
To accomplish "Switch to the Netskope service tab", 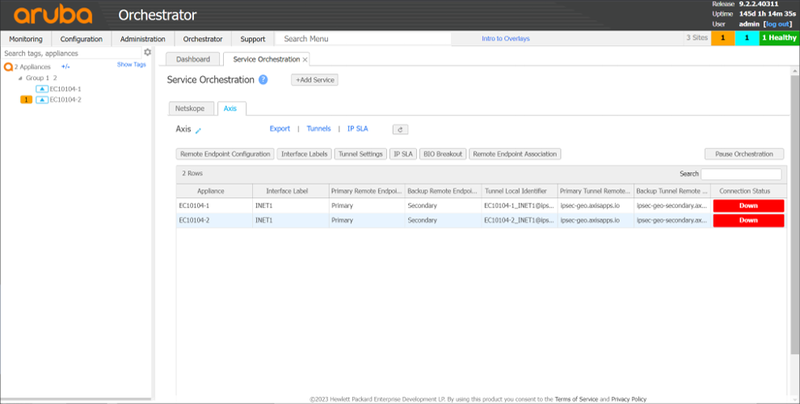I will click(190, 109).
